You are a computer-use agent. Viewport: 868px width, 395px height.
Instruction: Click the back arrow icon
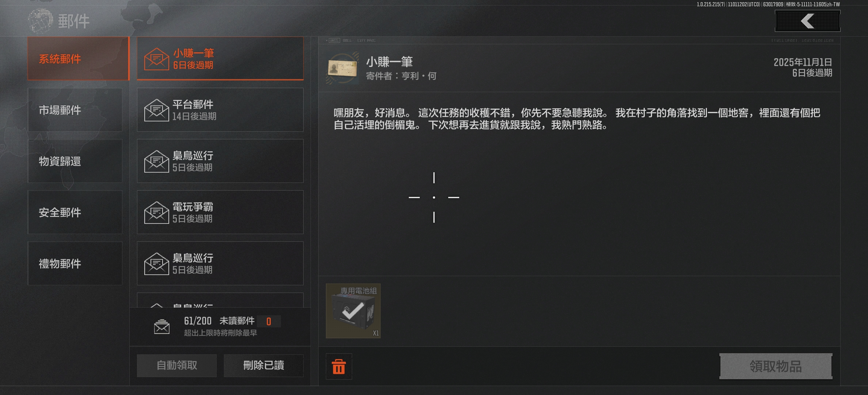807,21
